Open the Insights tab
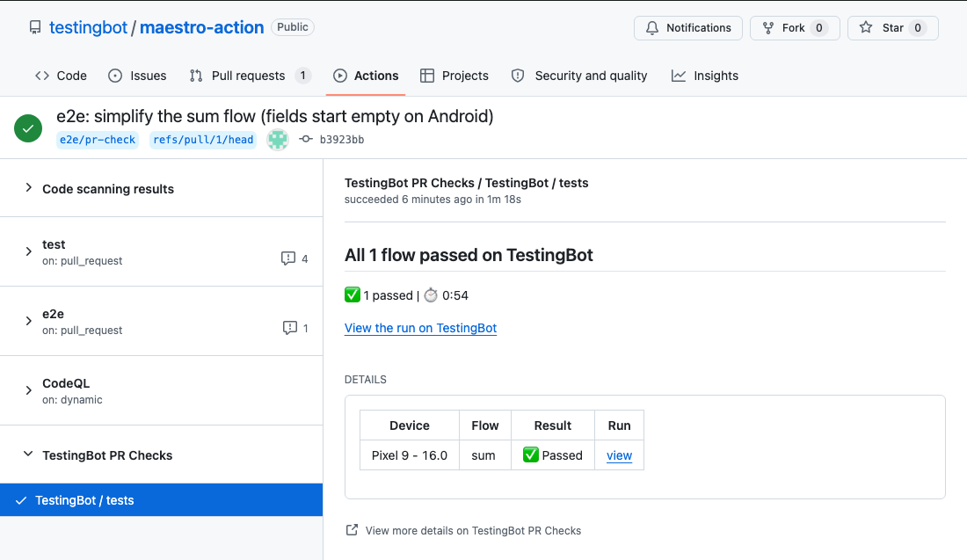 click(705, 76)
